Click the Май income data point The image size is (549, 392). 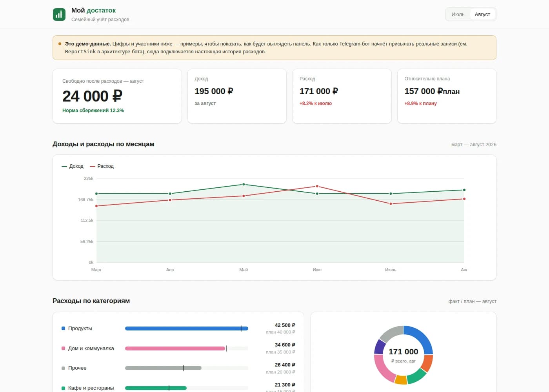click(x=244, y=184)
